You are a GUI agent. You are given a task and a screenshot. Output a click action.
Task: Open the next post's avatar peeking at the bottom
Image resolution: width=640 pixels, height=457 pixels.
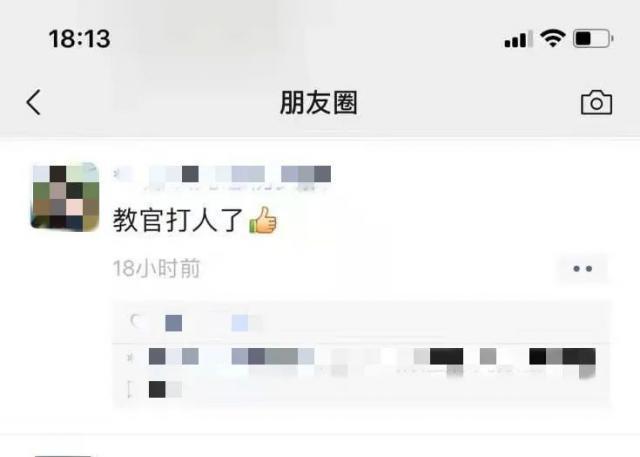click(x=63, y=455)
